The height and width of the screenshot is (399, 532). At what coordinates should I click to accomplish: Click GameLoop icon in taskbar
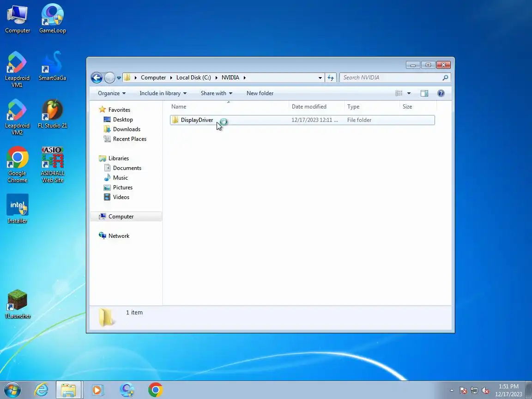pos(127,390)
